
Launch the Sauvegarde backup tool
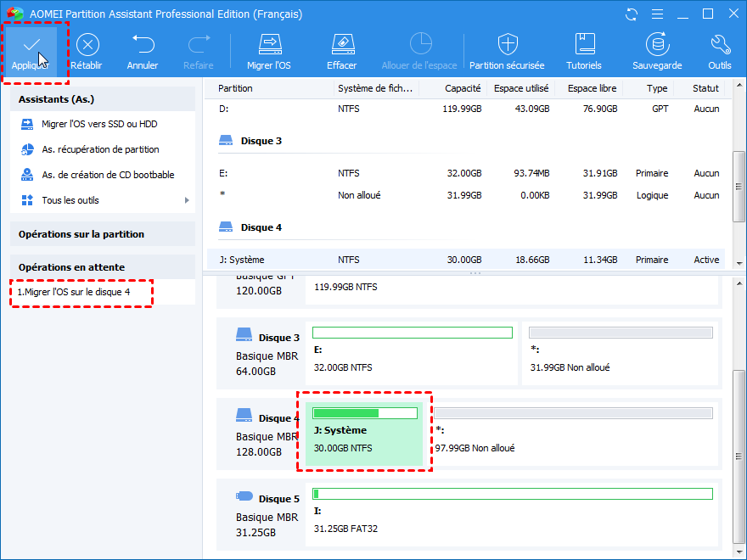click(x=657, y=53)
